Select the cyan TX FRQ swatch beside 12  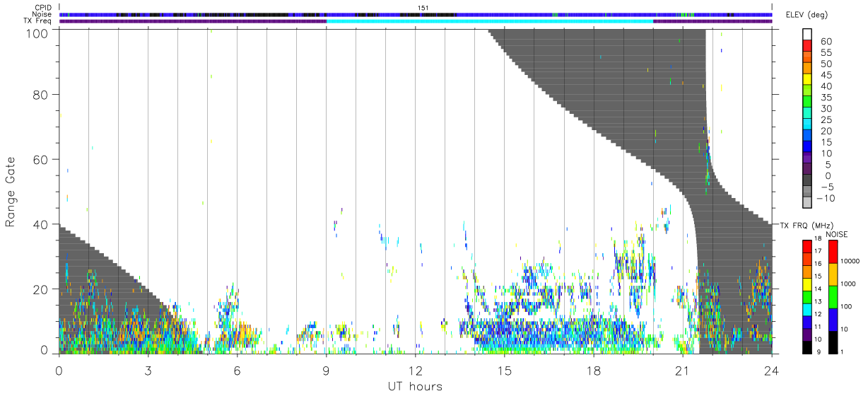coord(807,310)
